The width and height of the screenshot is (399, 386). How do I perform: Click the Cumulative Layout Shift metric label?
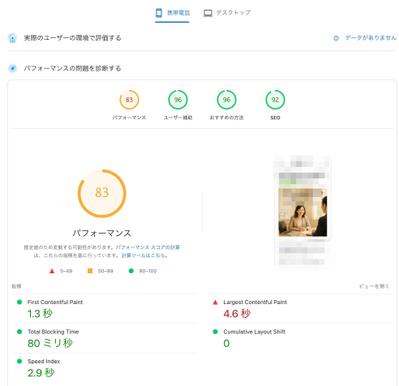(254, 332)
